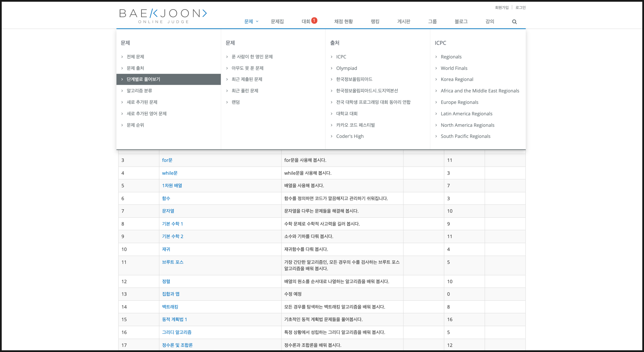Select the highlighted 단계별로 풀어보기 entry
The height and width of the screenshot is (352, 644).
coord(168,79)
